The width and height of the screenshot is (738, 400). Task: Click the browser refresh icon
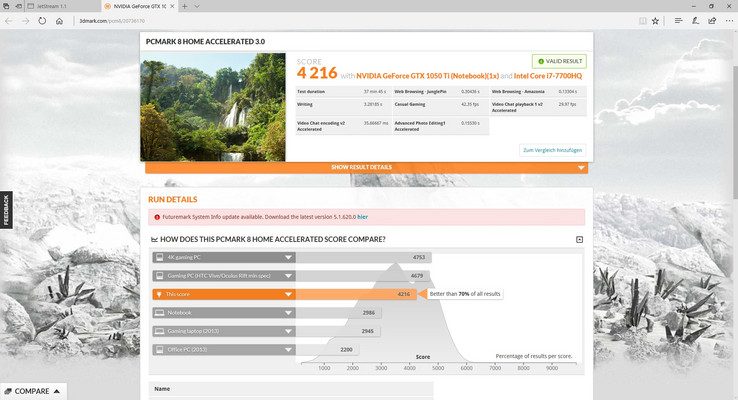(42, 21)
